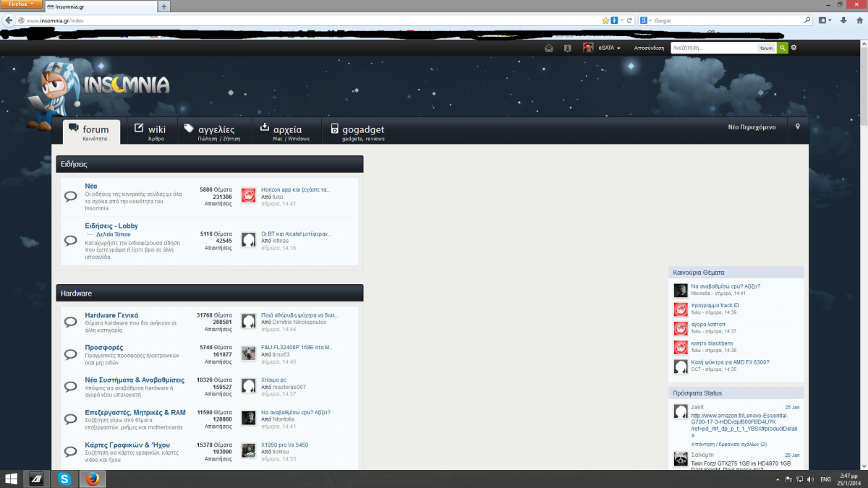Open the thread Καλή ψύχτρα για AMD FX 6300?

coord(730,362)
